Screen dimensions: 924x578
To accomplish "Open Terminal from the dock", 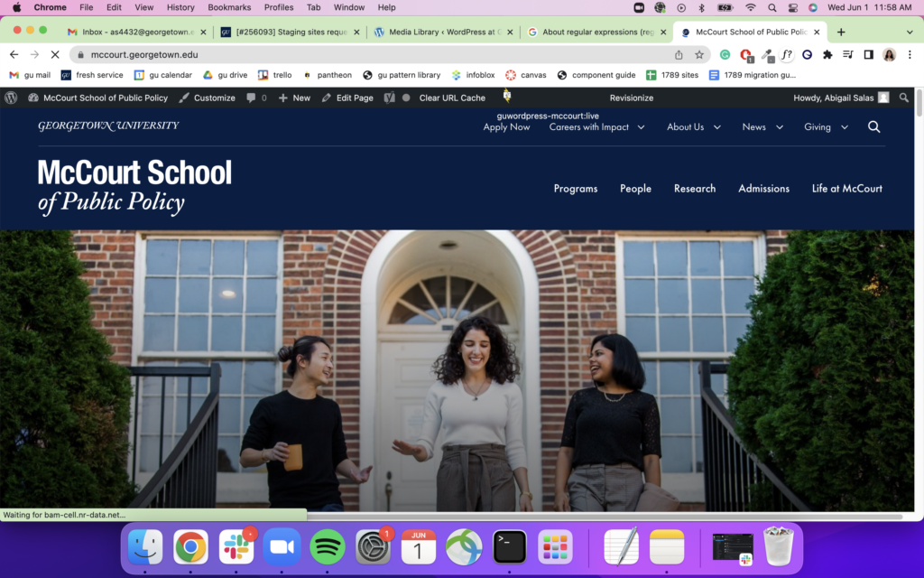I will click(510, 546).
